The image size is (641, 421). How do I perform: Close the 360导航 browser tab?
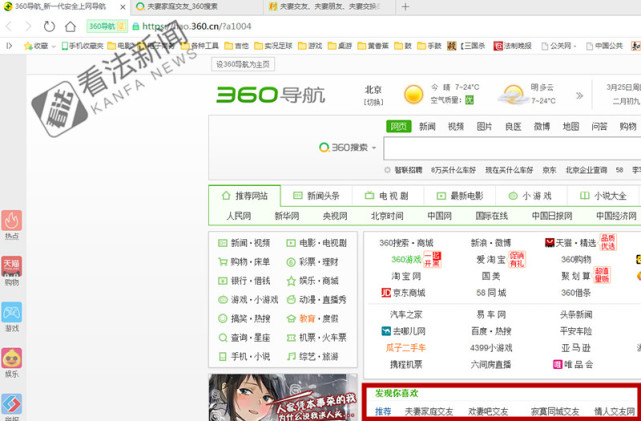[x=123, y=7]
